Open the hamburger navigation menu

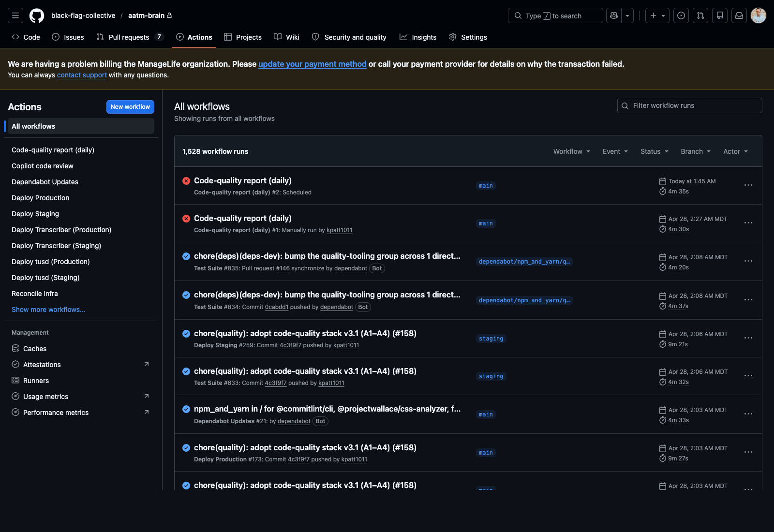(x=15, y=15)
